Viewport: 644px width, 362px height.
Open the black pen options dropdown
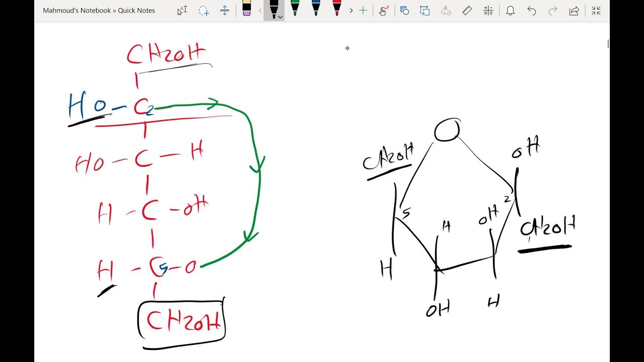280,17
